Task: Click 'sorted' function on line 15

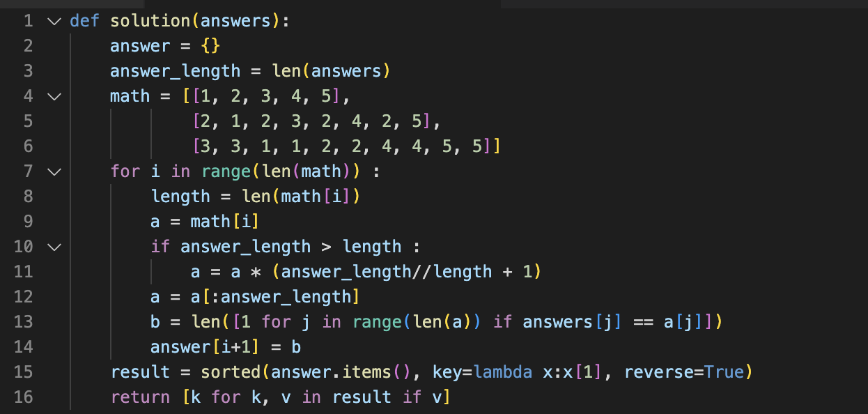Action: point(231,372)
